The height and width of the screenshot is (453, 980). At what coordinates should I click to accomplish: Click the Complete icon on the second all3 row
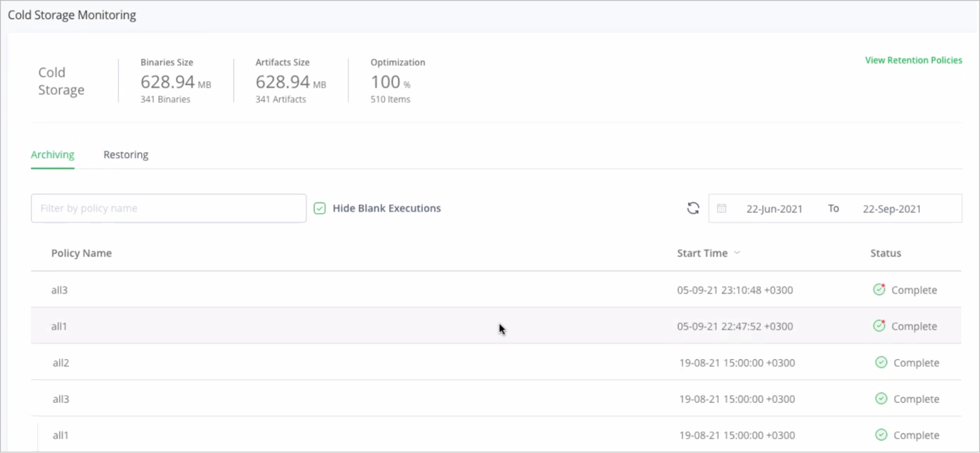coord(881,399)
